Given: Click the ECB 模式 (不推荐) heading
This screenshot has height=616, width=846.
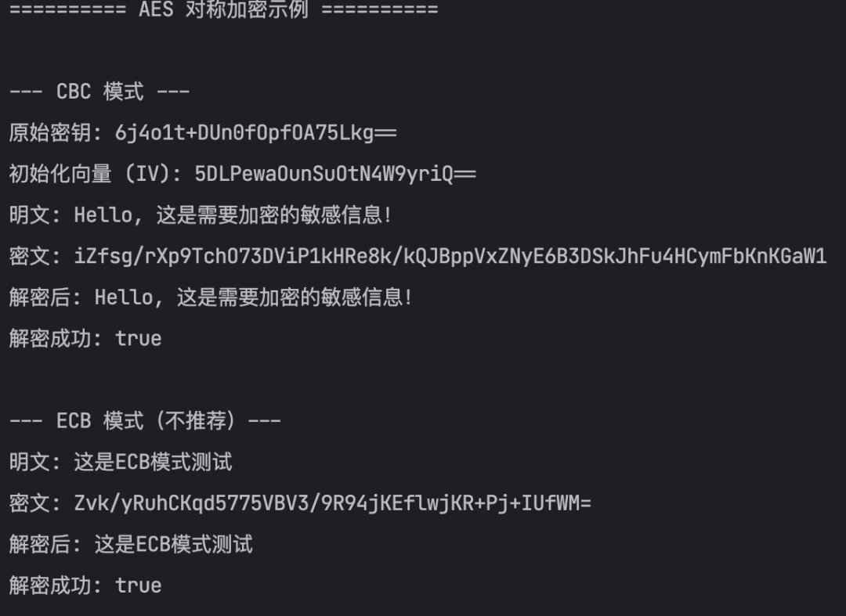Looking at the screenshot, I should [145, 421].
